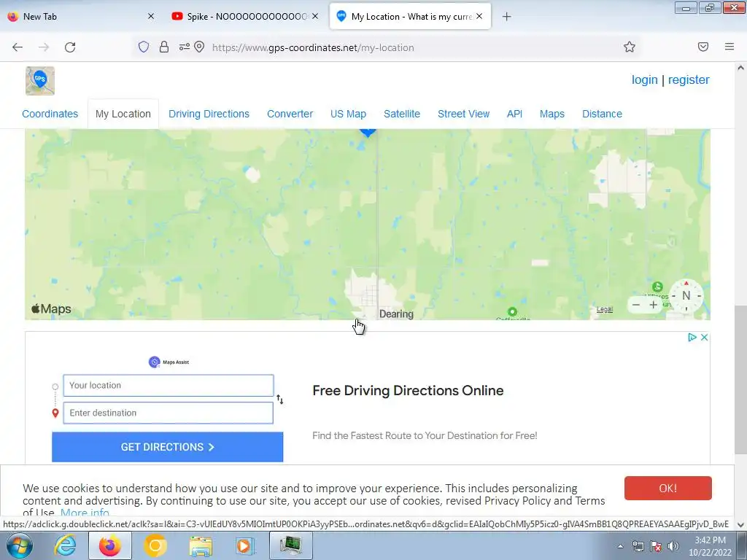This screenshot has width=747, height=560.
Task: Click the Free Driving Directions Online headline
Action: click(408, 391)
